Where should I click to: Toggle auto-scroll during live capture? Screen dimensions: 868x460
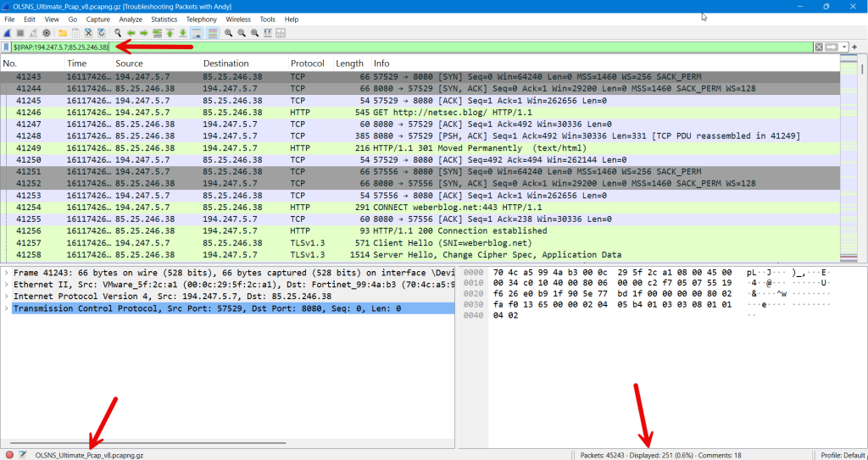197,32
